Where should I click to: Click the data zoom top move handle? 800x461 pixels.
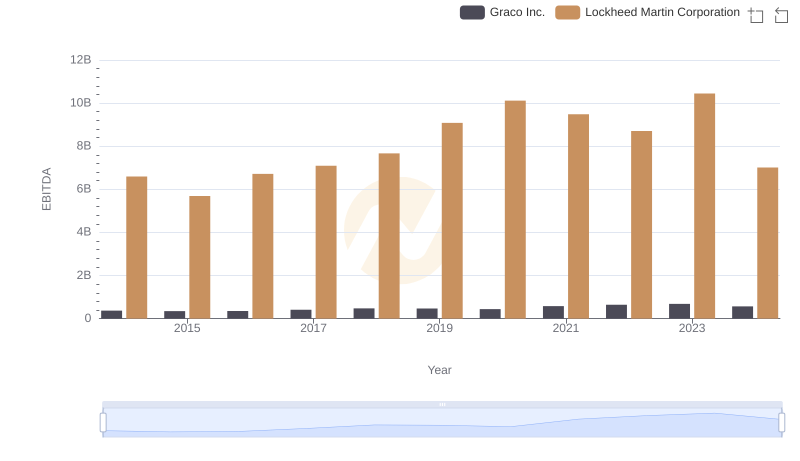442,404
